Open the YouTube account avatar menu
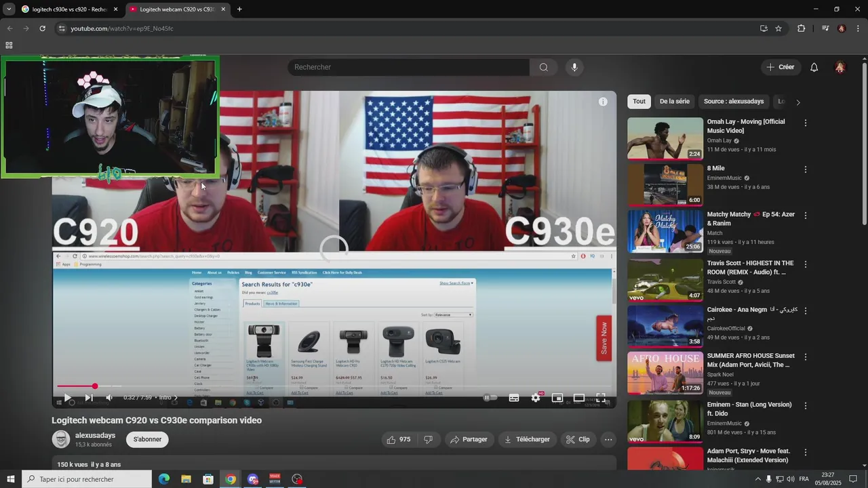 pyautogui.click(x=840, y=67)
